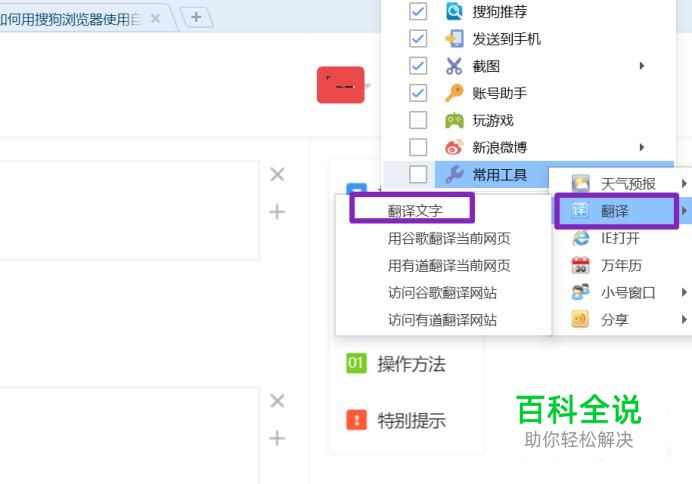Open the 特别提示 section link

pos(411,420)
